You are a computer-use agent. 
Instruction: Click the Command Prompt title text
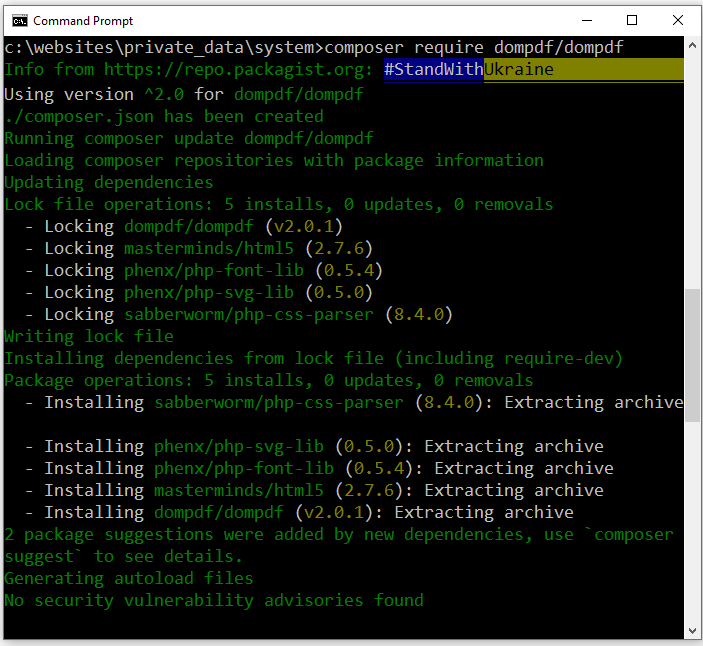(83, 20)
